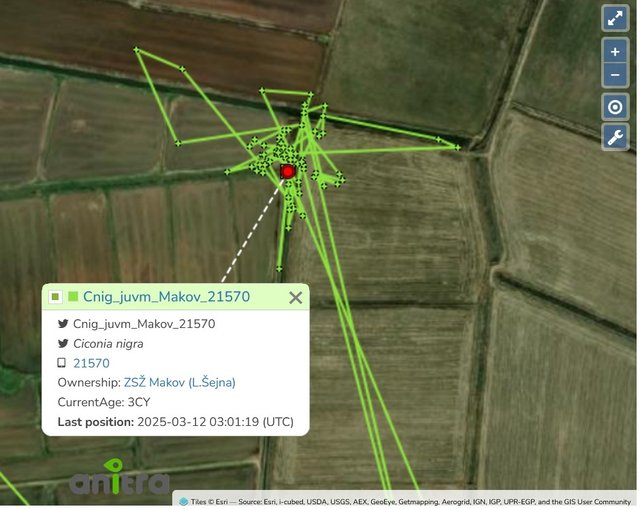Viewport: 640px width, 509px height.
Task: Open ZSŽ Makov (L.Šejna) ownership link
Action: pos(180,382)
